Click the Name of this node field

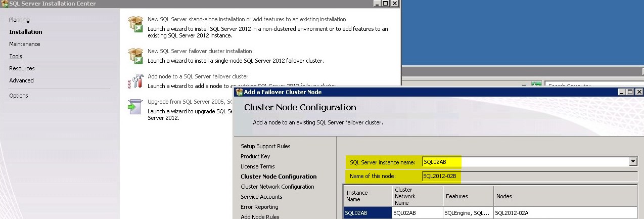click(x=530, y=176)
